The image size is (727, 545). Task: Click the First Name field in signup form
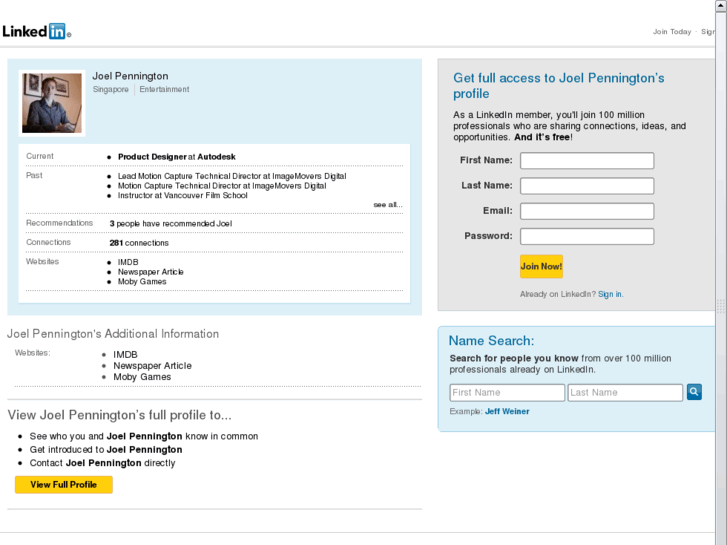coord(587,160)
